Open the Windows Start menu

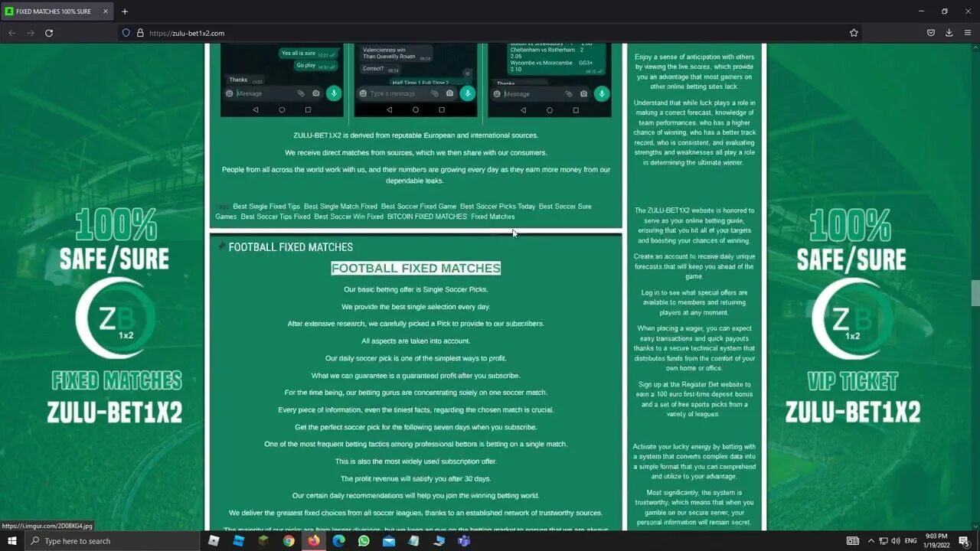pos(12,541)
